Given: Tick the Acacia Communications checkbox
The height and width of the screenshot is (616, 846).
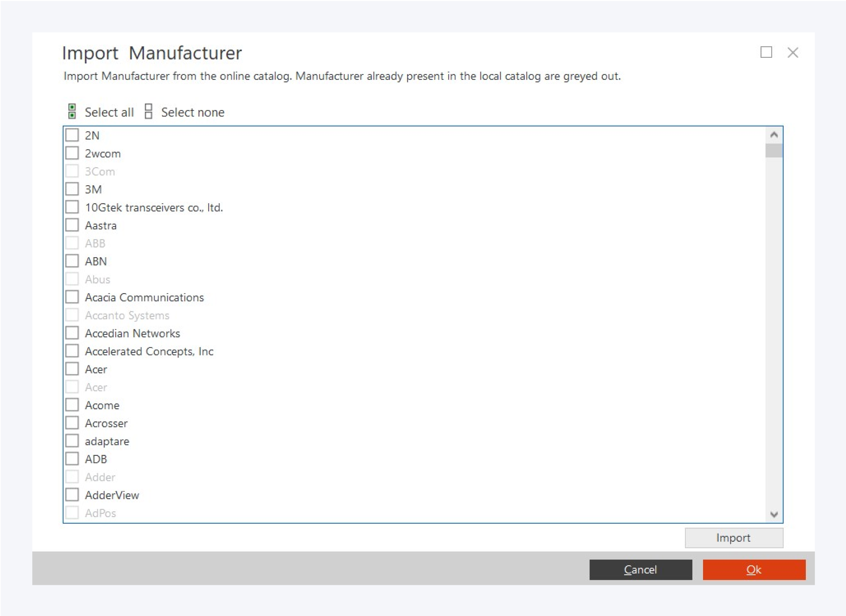Looking at the screenshot, I should [72, 297].
